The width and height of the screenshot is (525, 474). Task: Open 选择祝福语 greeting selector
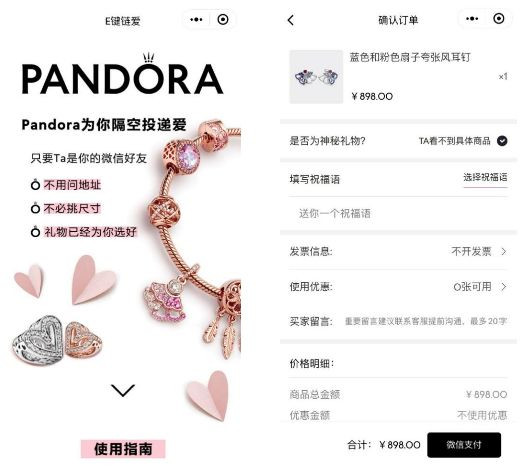[x=485, y=178]
